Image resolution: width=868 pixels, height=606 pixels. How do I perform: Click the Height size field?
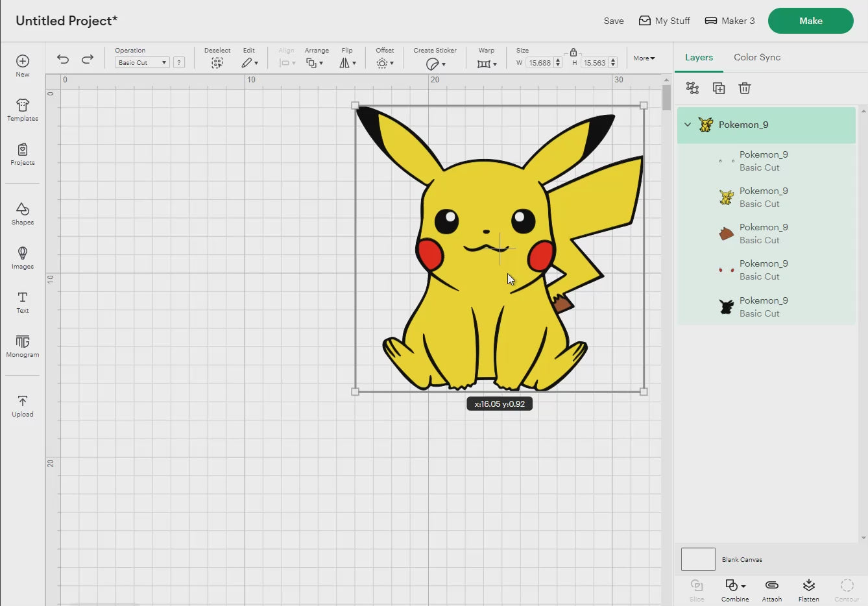(x=594, y=63)
